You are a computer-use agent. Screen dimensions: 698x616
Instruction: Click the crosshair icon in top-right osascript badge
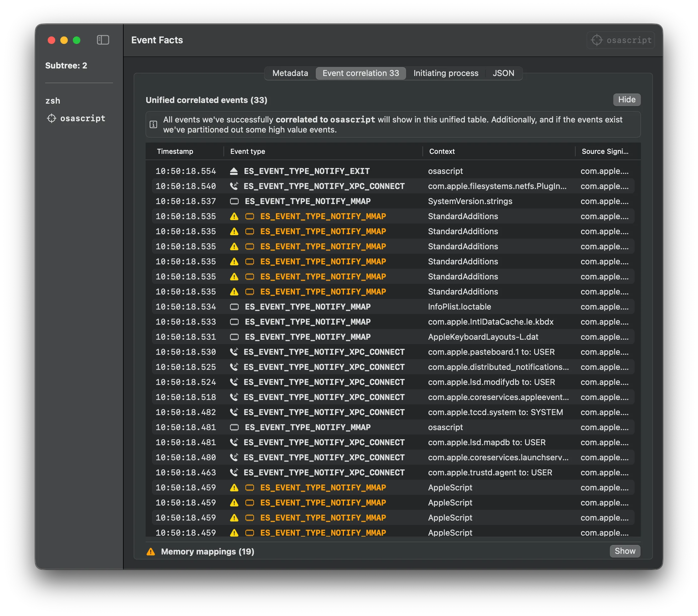pos(597,40)
